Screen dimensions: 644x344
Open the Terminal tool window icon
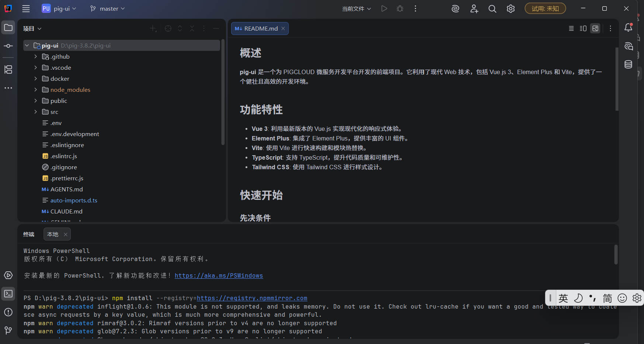[x=8, y=294]
